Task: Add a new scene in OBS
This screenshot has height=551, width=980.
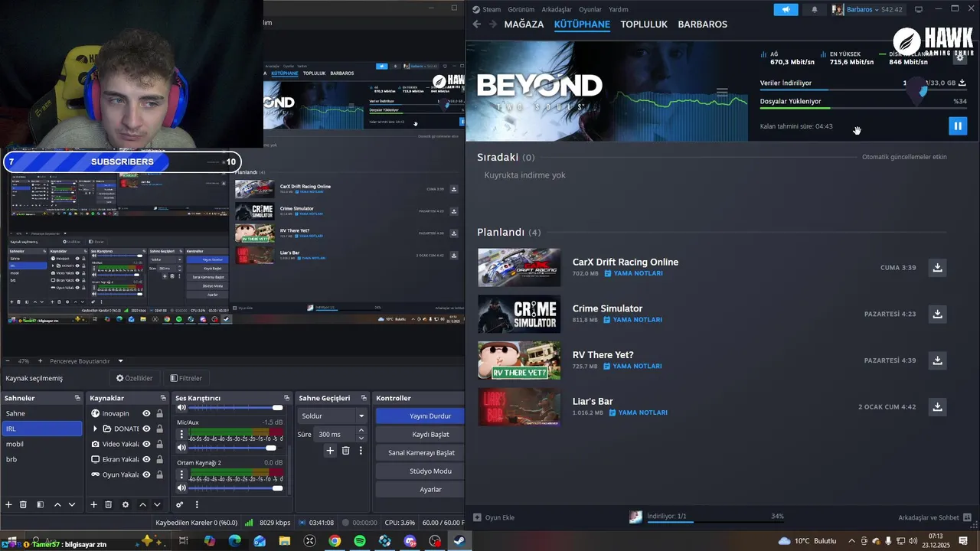Action: pyautogui.click(x=9, y=504)
